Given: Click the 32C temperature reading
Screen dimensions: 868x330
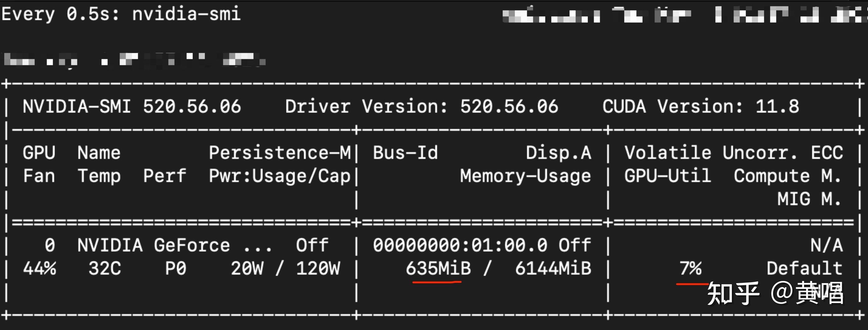Looking at the screenshot, I should pyautogui.click(x=105, y=269).
